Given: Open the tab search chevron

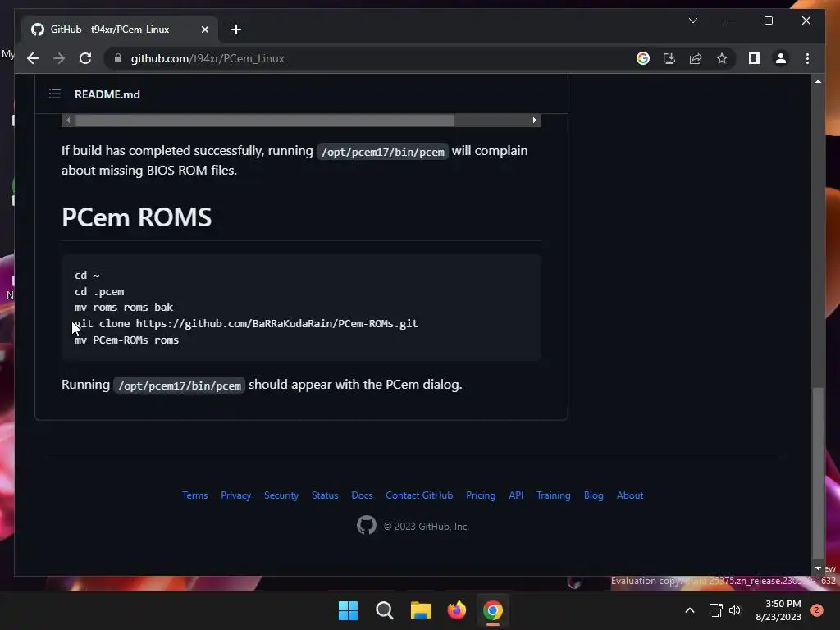Looking at the screenshot, I should [x=692, y=21].
